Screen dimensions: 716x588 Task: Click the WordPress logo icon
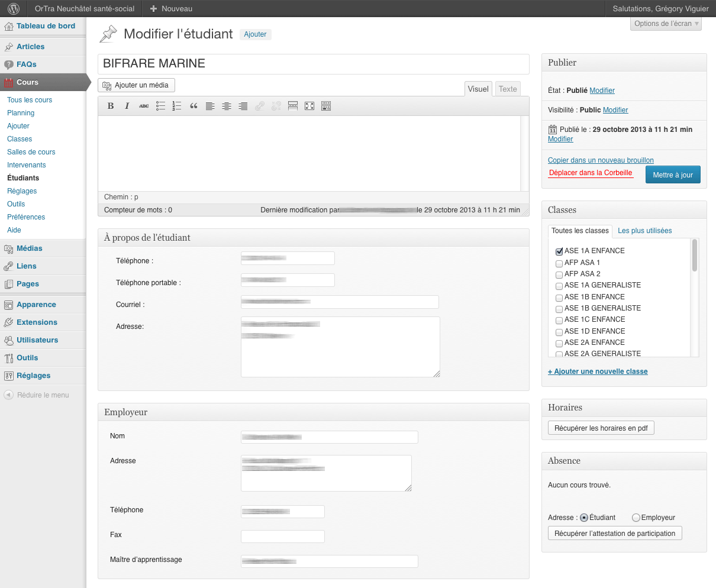[x=14, y=8]
